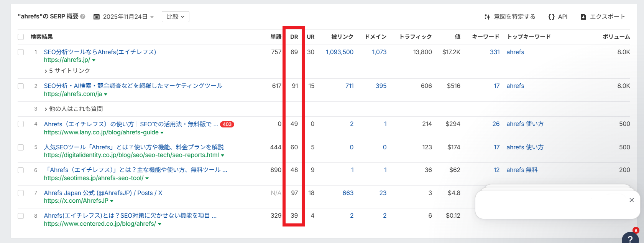Open the dropdown arrow next to https://ahrefs.jp/

click(94, 60)
